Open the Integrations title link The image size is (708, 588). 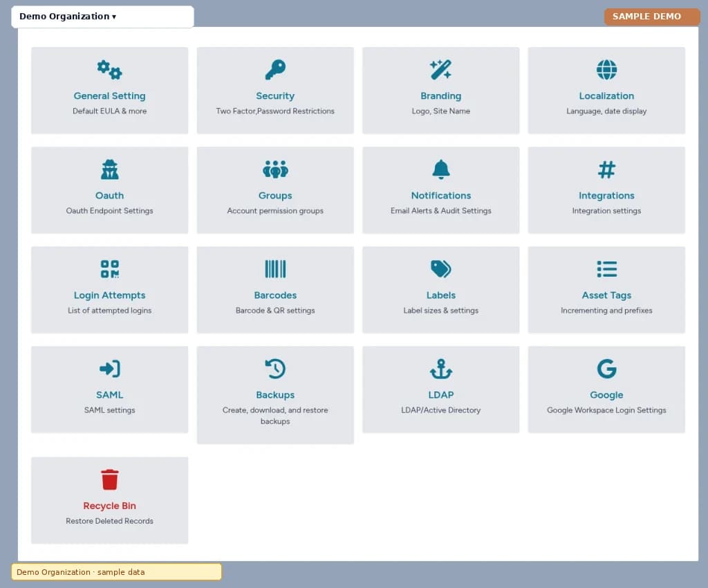tap(606, 196)
